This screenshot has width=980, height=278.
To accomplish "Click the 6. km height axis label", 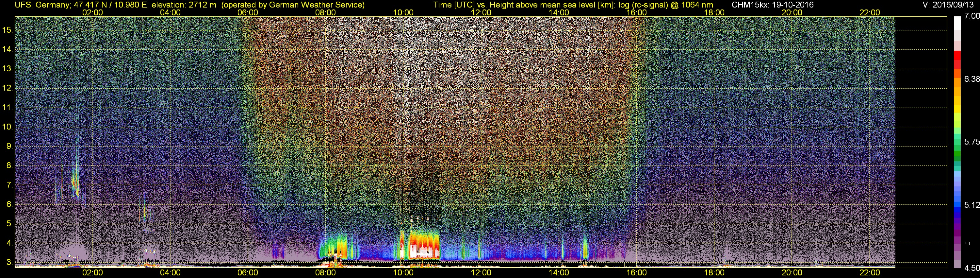I will [9, 204].
